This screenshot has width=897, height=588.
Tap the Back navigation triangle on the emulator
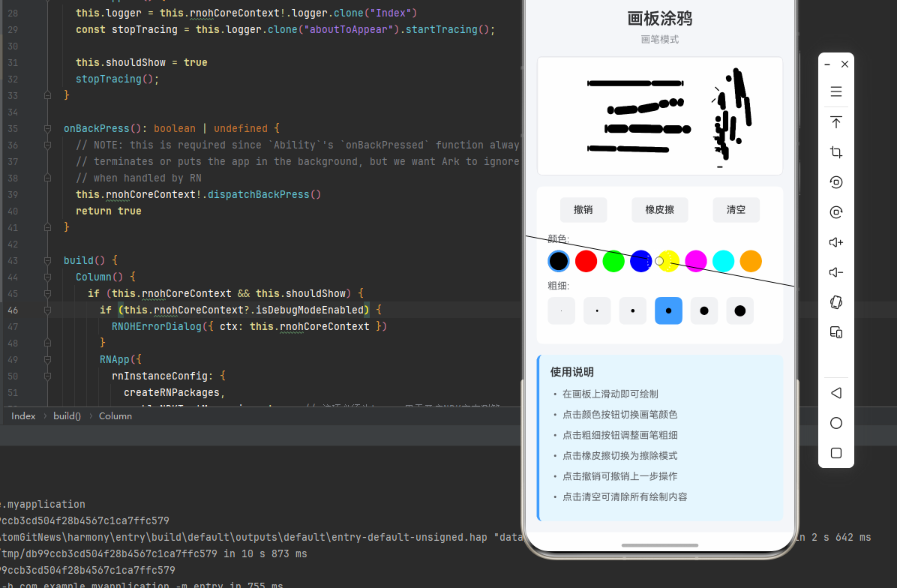pos(835,393)
